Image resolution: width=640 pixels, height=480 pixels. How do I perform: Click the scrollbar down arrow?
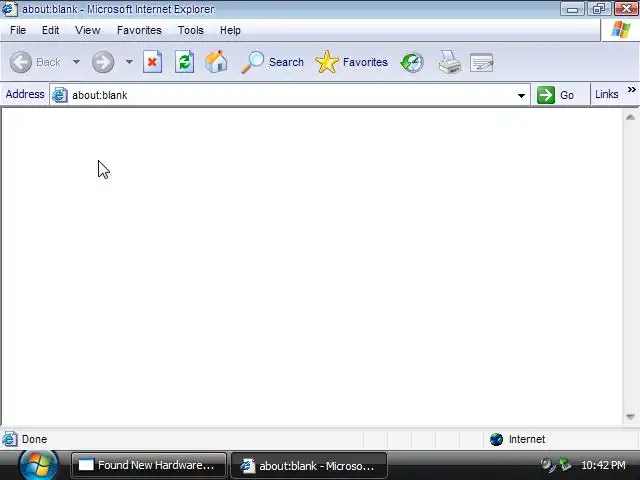click(x=630, y=416)
